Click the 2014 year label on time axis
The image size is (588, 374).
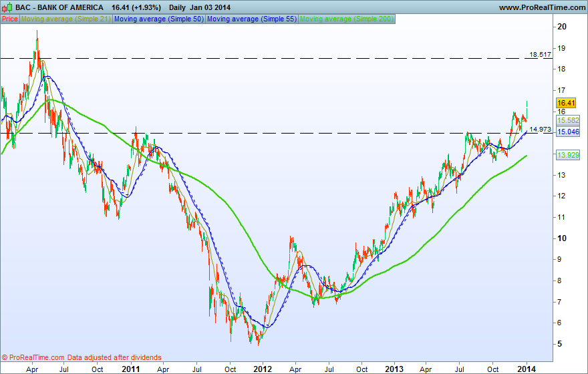coord(527,369)
